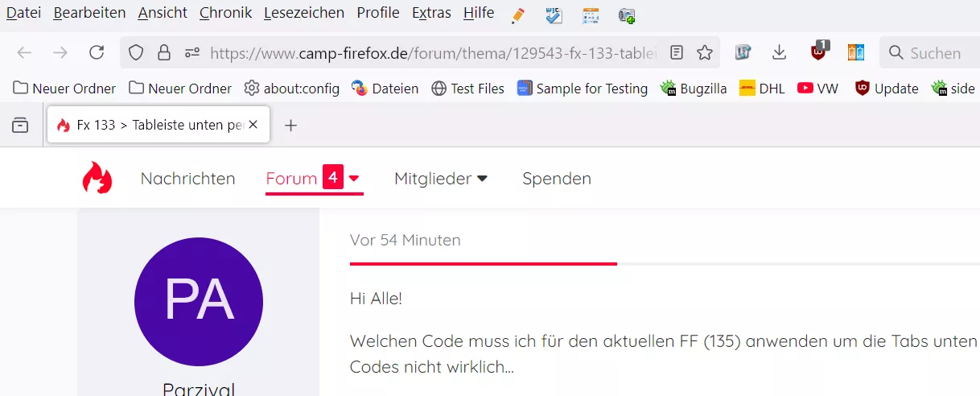The width and height of the screenshot is (980, 396).
Task: Click the shield tracking protection icon
Action: coord(136,53)
